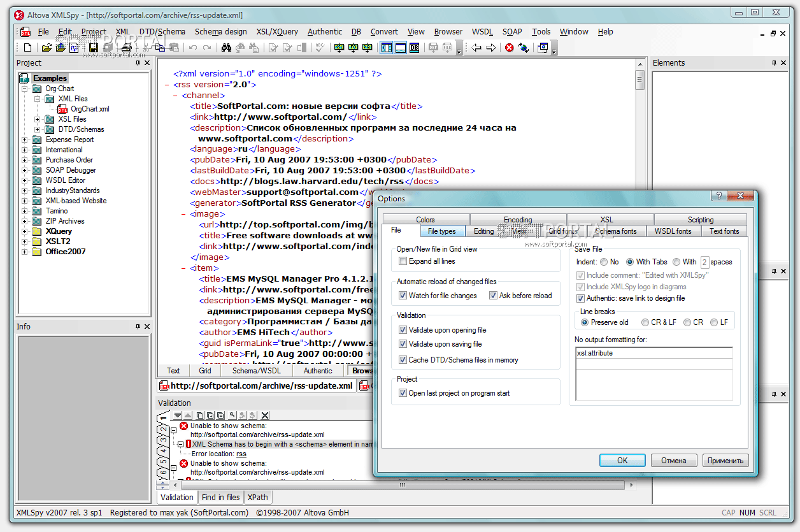
Task: Click the Save All disks icon
Action: 107,47
